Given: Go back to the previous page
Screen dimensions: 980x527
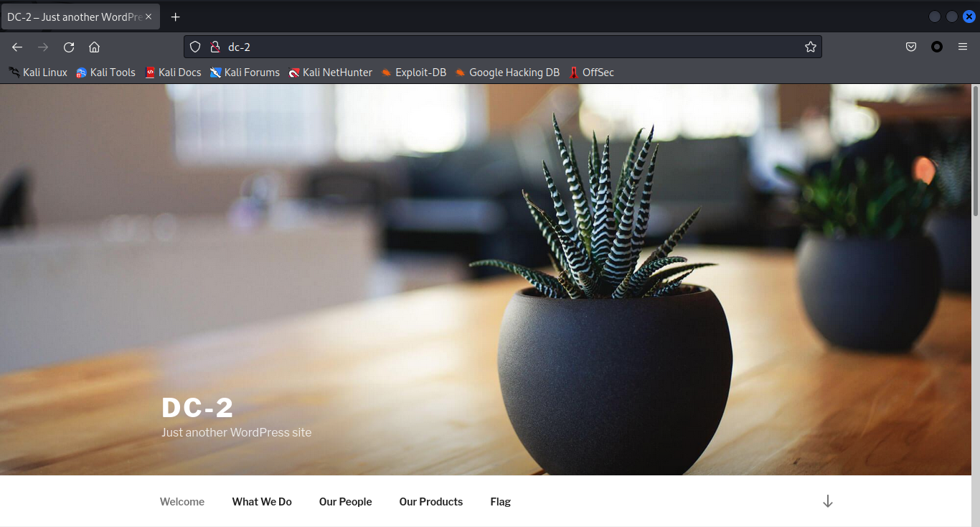Looking at the screenshot, I should 17,47.
